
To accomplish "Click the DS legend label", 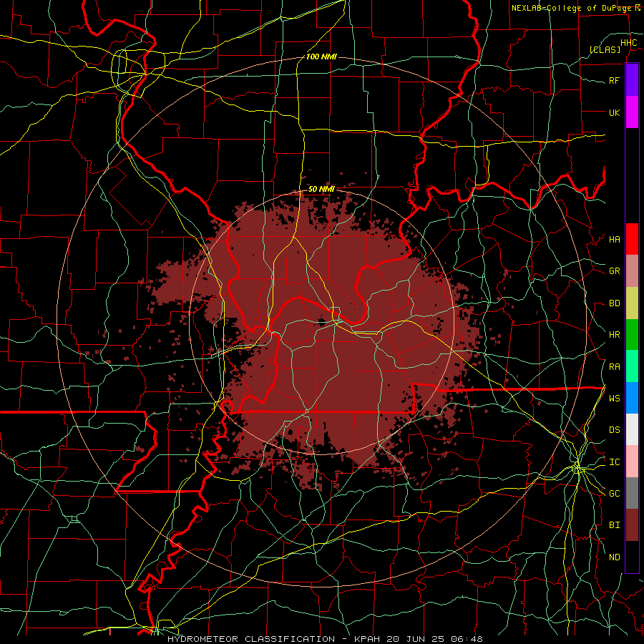I will click(x=615, y=430).
